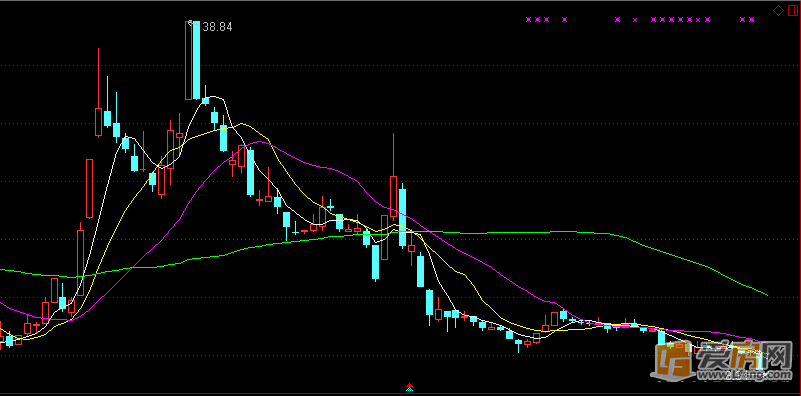Click the red split-panel rectangle icon
The image size is (801, 396).
tap(793, 10)
